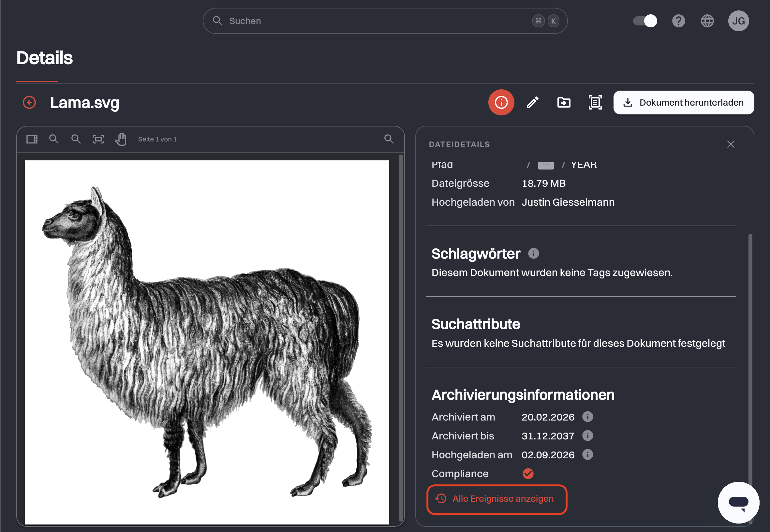Expand the collapsed path ellipsis folder
Viewport: 770px width, 532px height.
pos(546,165)
